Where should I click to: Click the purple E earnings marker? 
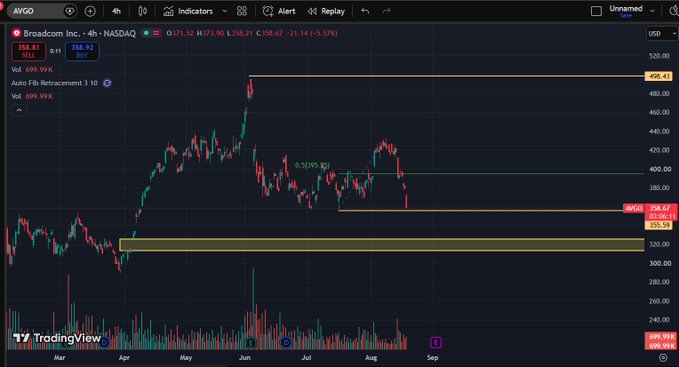[435, 343]
